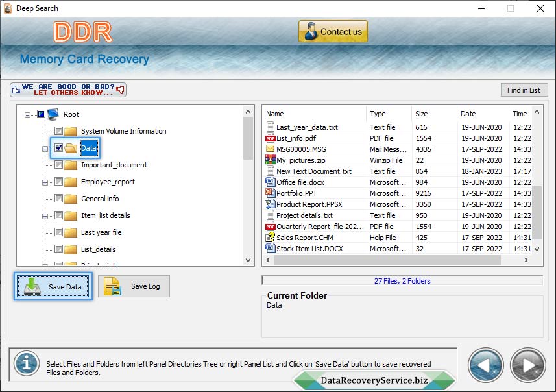Check the System Volume Information checkbox

(x=59, y=130)
